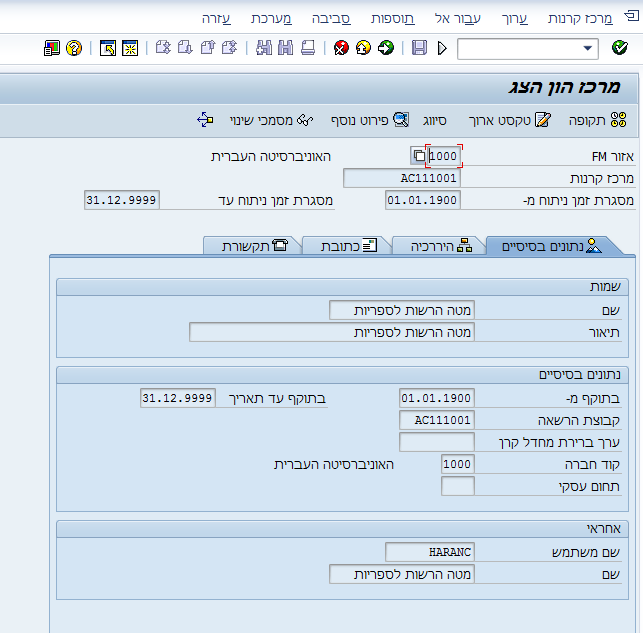The image size is (643, 633).
Task: Open the window system menu icon in the menu bar
Action: pyautogui.click(x=632, y=17)
